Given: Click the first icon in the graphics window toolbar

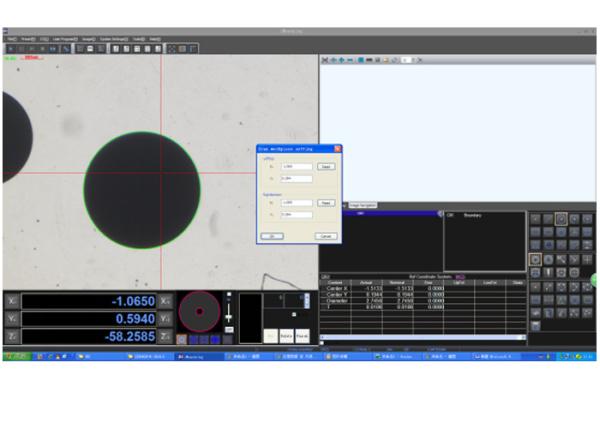Looking at the screenshot, I should pyautogui.click(x=325, y=60).
